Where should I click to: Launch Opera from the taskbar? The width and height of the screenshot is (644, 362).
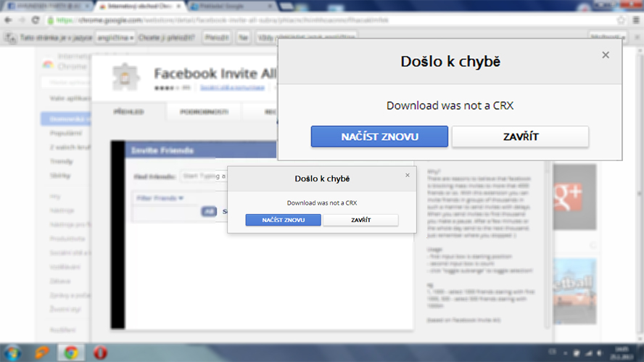point(100,353)
